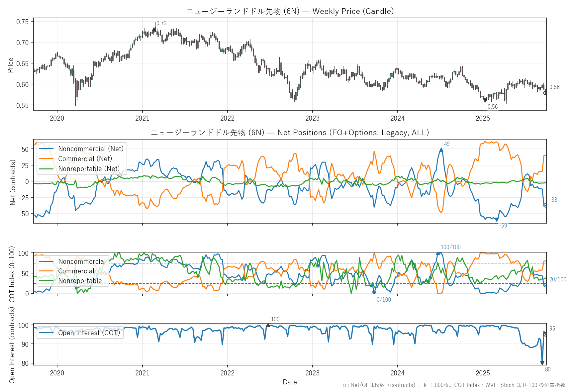The width and height of the screenshot is (574, 392).
Task: Click the 0.58 last price label
Action: (554, 87)
